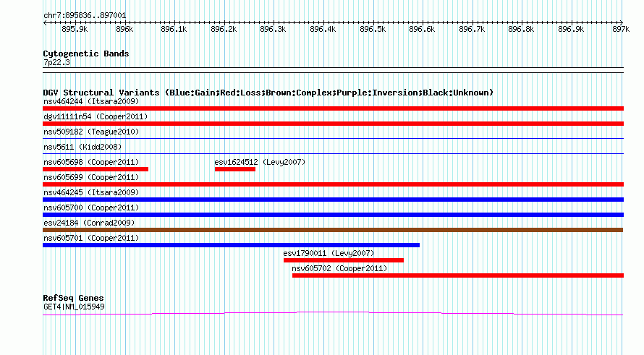Select the red bar under nsv605699
644x355 pixels.
[333, 184]
